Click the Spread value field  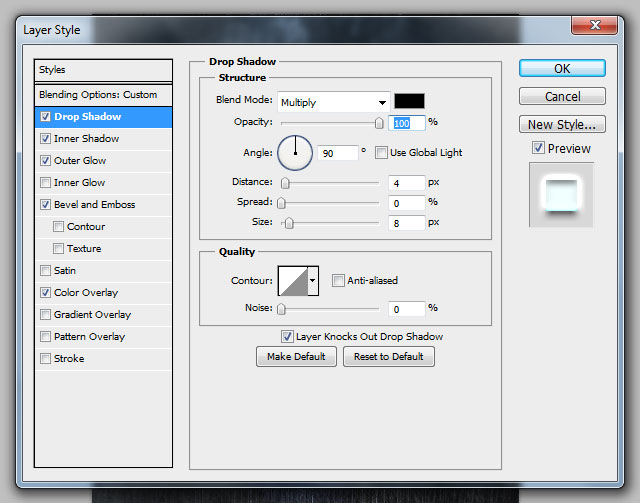pyautogui.click(x=407, y=203)
